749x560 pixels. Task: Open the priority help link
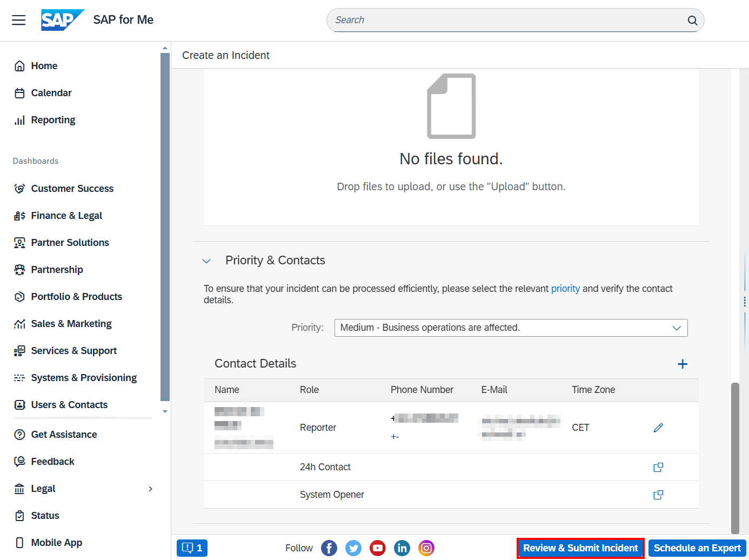point(565,288)
